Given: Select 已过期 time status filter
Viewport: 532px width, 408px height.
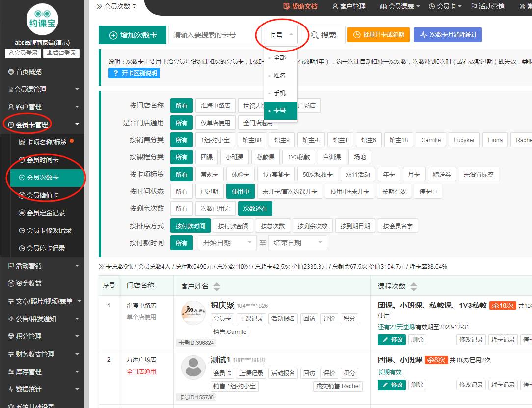Looking at the screenshot, I should pos(210,192).
